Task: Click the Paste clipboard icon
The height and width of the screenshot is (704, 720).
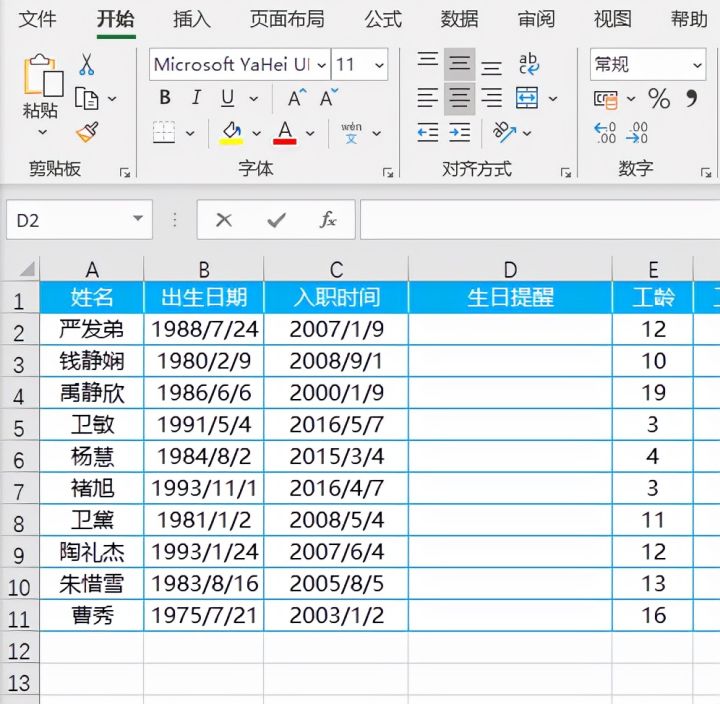Action: click(44, 75)
